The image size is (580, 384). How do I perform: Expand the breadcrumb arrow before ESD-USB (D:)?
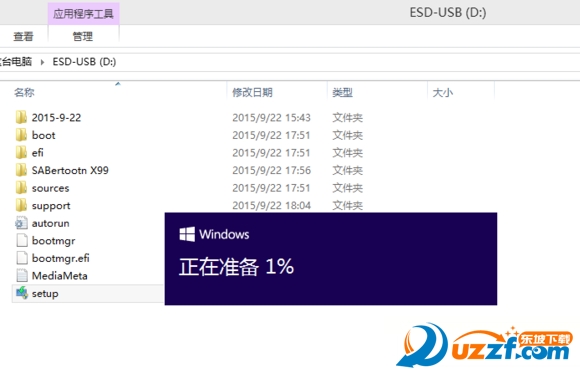tap(42, 62)
